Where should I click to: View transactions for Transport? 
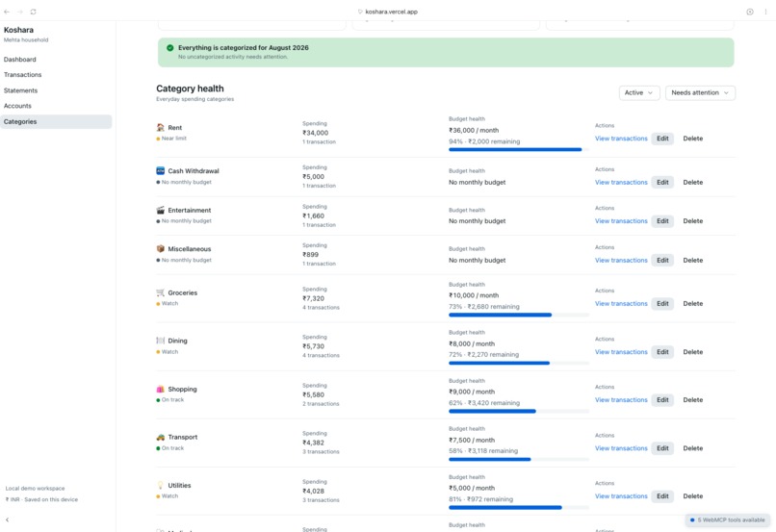tap(621, 448)
